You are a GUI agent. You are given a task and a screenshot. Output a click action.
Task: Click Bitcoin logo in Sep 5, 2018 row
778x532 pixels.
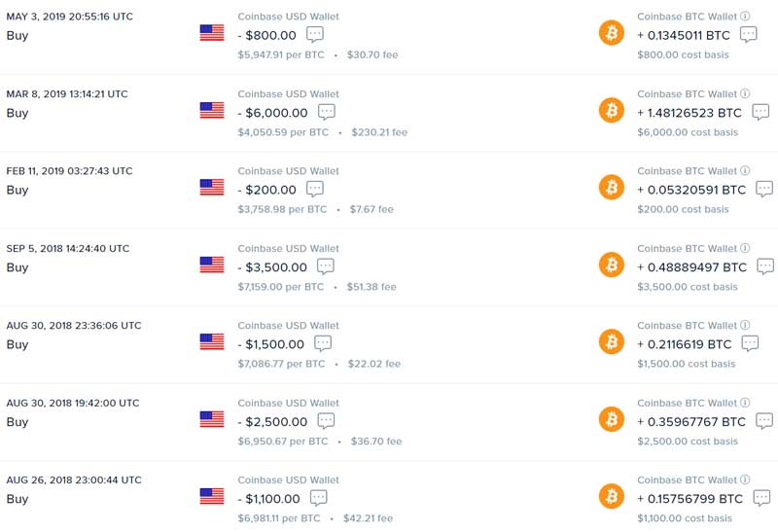click(x=612, y=265)
